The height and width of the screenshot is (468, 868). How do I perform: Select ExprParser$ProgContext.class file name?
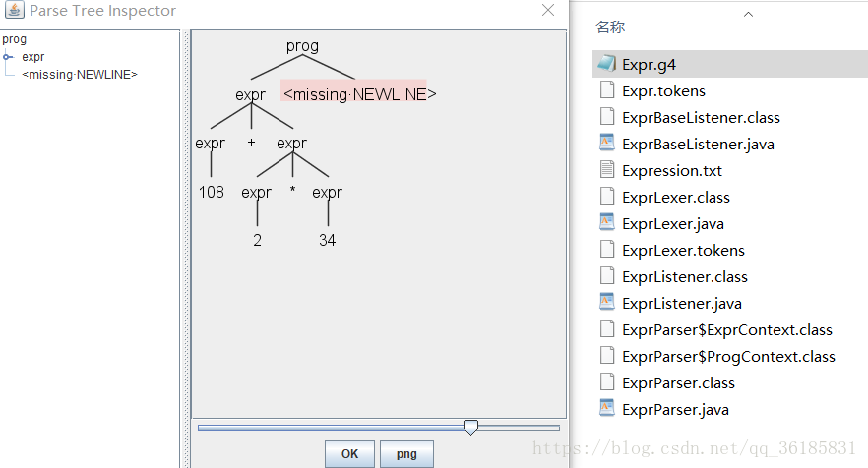coord(728,357)
